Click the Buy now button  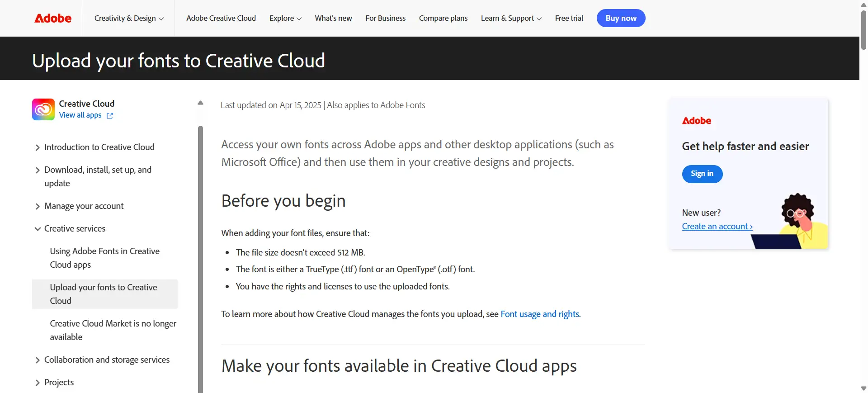point(621,18)
